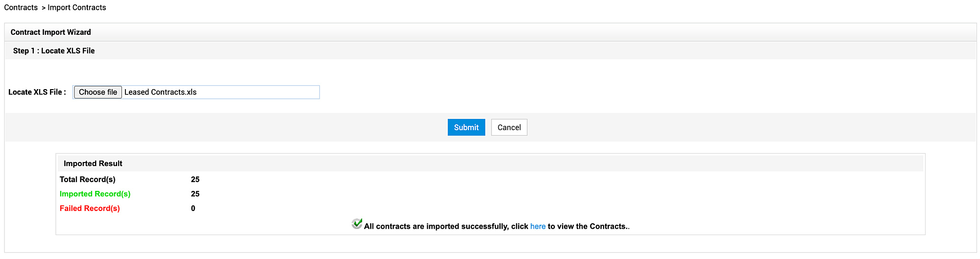Click the Imported Result section header
Image resolution: width=980 pixels, height=259 pixels.
93,164
